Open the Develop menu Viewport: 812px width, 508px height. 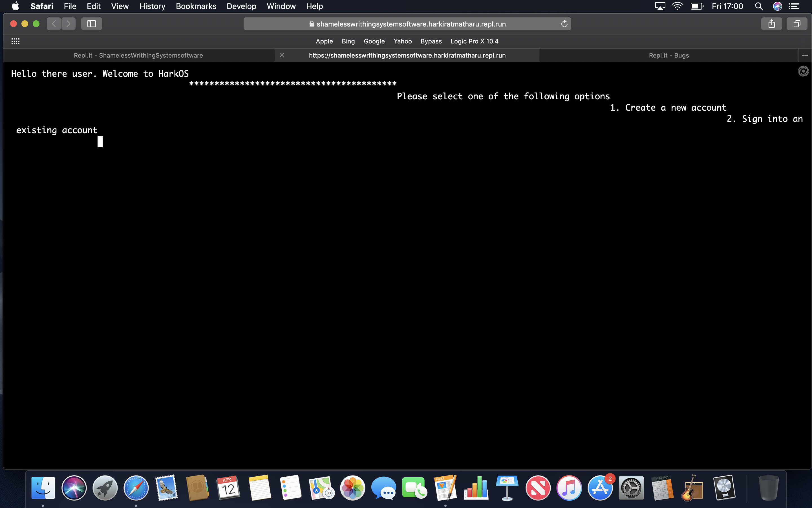[x=241, y=6]
